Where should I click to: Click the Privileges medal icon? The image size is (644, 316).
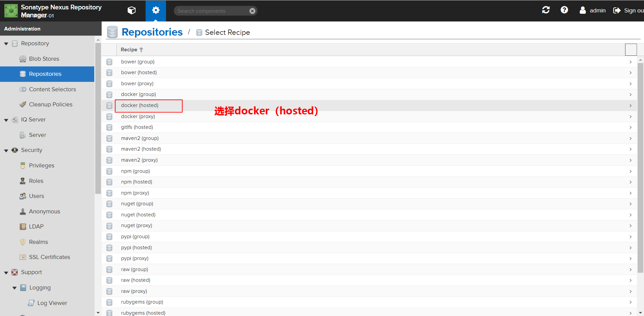click(23, 165)
